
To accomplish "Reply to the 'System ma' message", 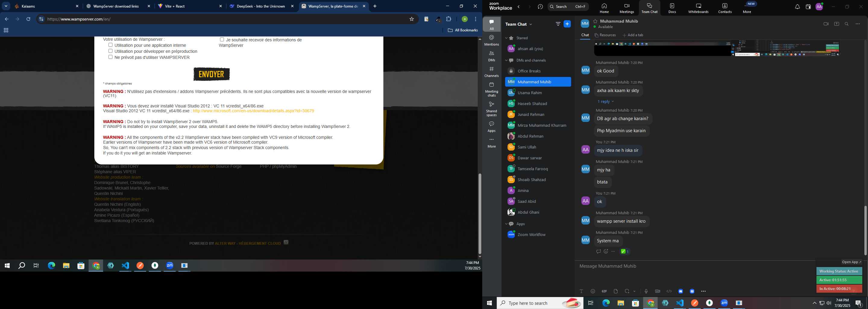I will point(599,251).
